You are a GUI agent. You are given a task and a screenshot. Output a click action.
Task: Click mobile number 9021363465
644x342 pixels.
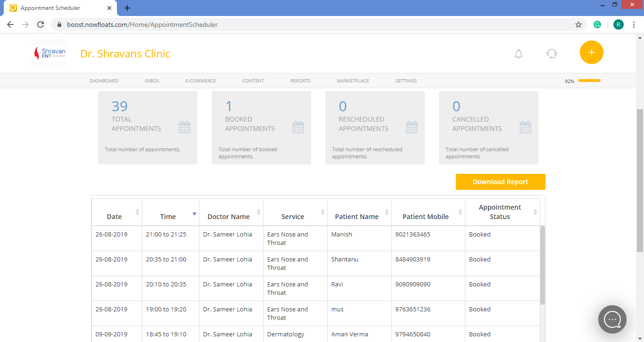(413, 234)
